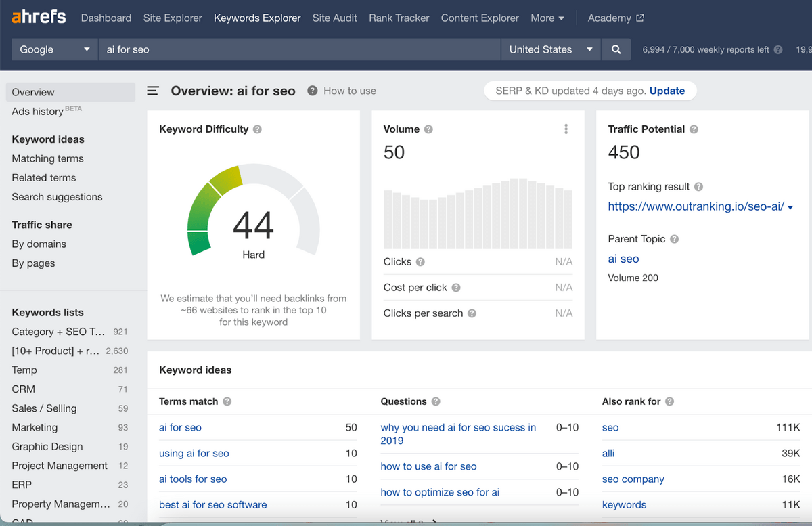Click the weekly reports left help icon

click(778, 49)
